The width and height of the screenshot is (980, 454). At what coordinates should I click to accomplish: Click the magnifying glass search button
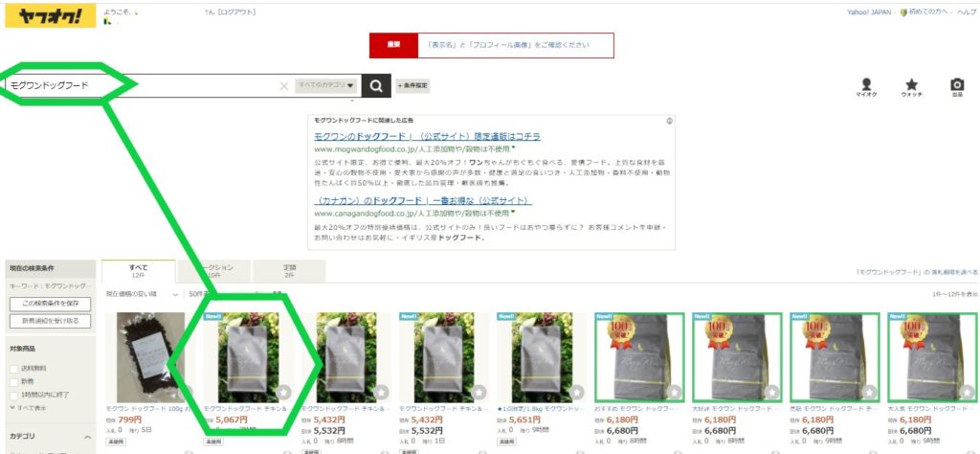coord(375,85)
